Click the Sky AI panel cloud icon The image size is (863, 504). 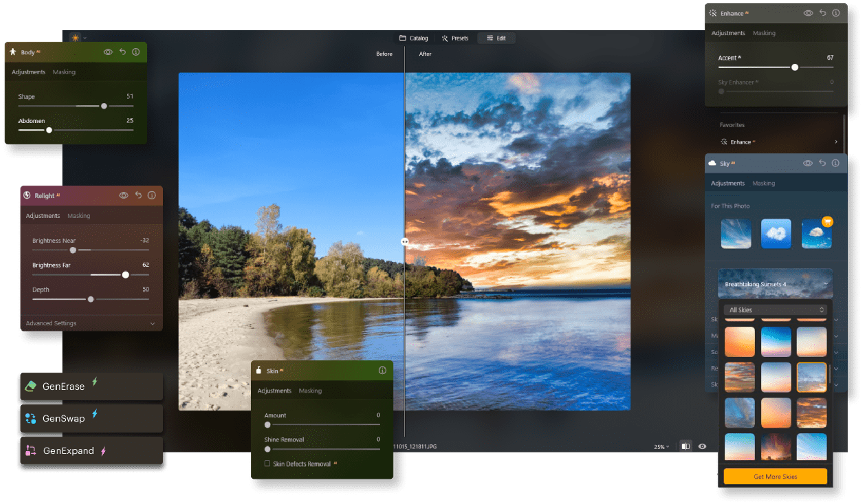(x=712, y=163)
